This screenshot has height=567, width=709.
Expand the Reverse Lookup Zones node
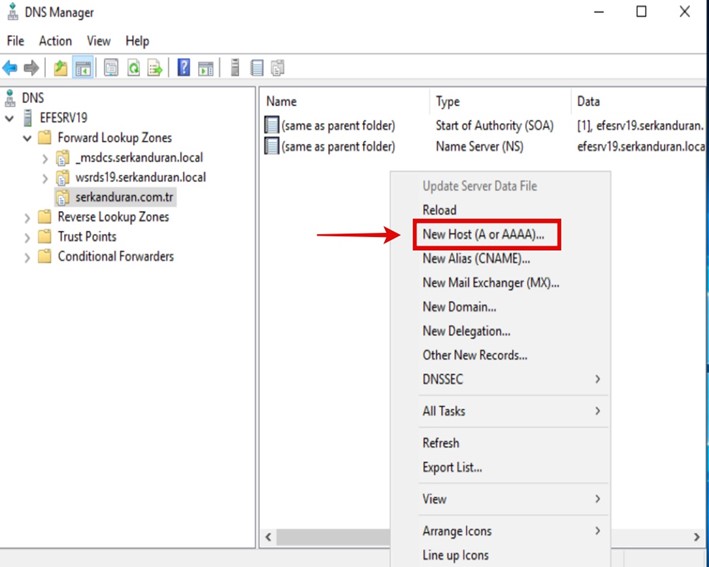tap(27, 218)
